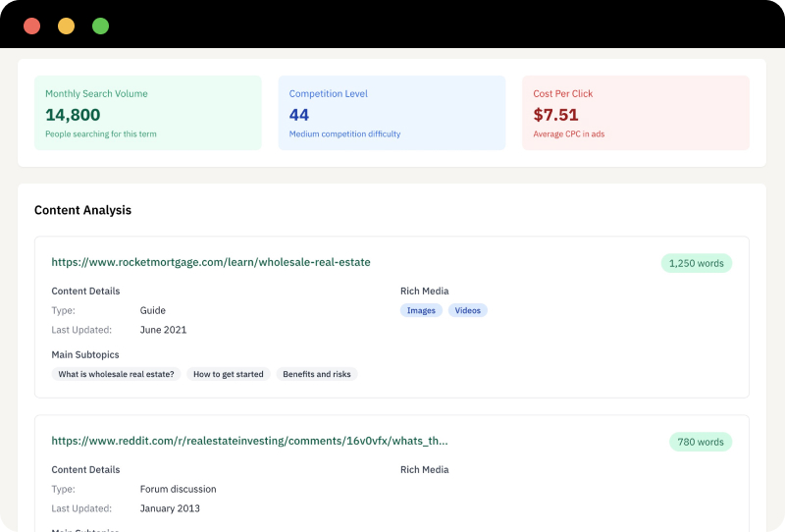Click 'Main Subtopics' label in rocketmortgage card
785x532 pixels.
(85, 354)
